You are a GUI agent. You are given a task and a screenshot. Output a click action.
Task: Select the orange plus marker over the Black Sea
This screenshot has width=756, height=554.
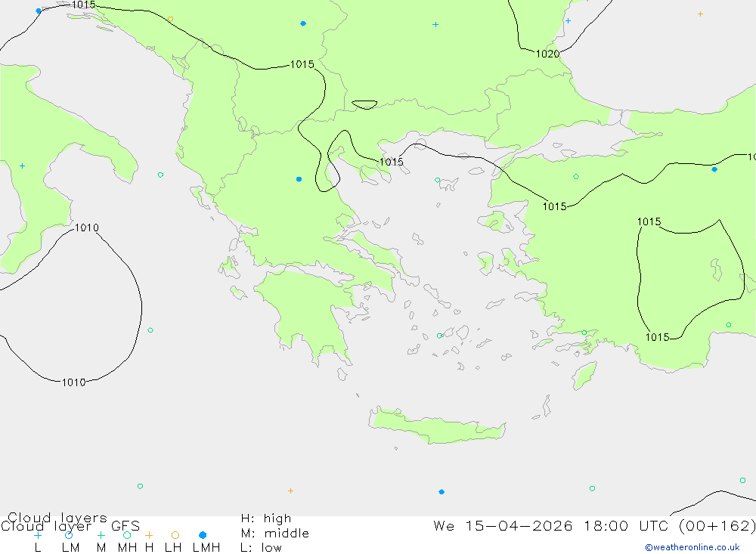point(700,14)
